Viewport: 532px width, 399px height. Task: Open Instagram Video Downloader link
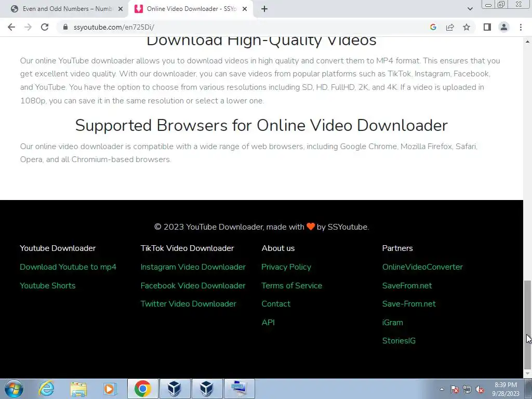[x=193, y=267]
